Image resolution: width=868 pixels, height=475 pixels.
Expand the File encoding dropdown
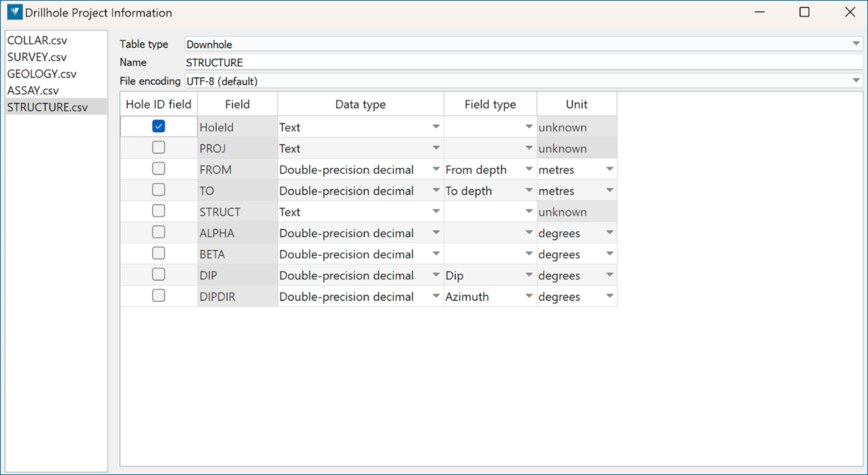point(523,80)
